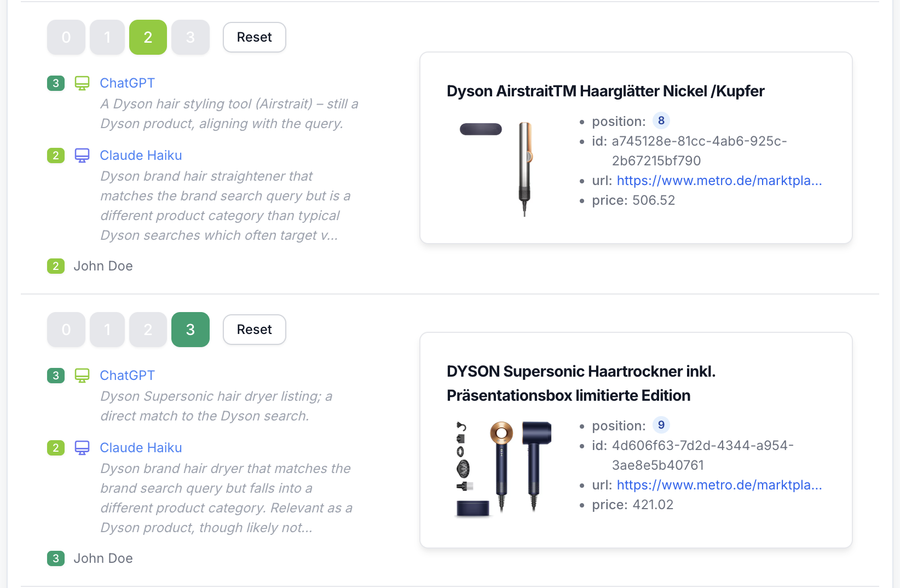Select rating 1 for the Supersonic hair dryer
Image resolution: width=900 pixels, height=588 pixels.
(x=107, y=329)
